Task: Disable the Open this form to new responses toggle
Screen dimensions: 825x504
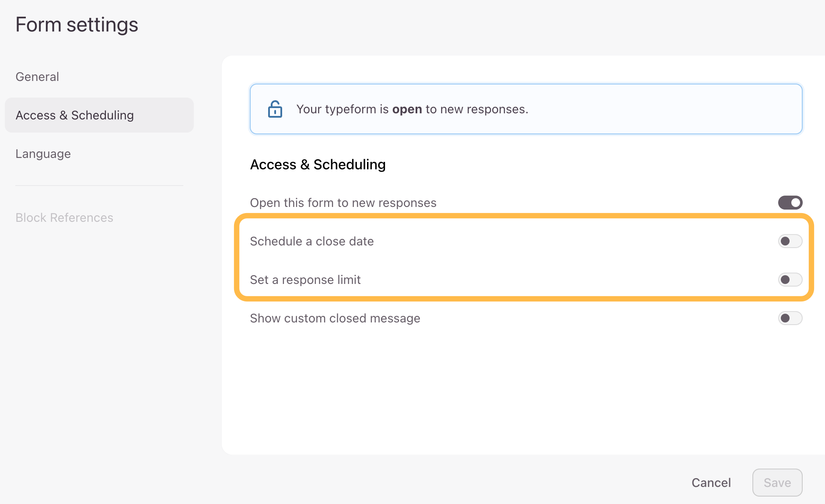Action: (x=790, y=203)
